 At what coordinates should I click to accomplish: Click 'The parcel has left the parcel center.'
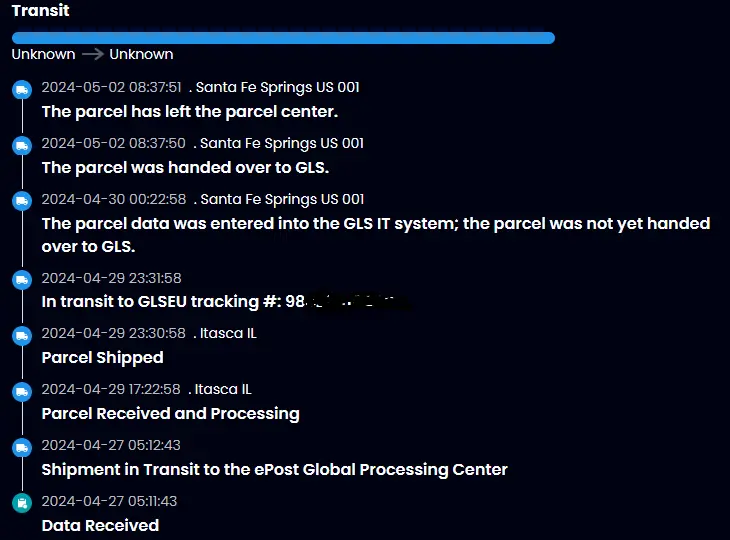point(190,111)
